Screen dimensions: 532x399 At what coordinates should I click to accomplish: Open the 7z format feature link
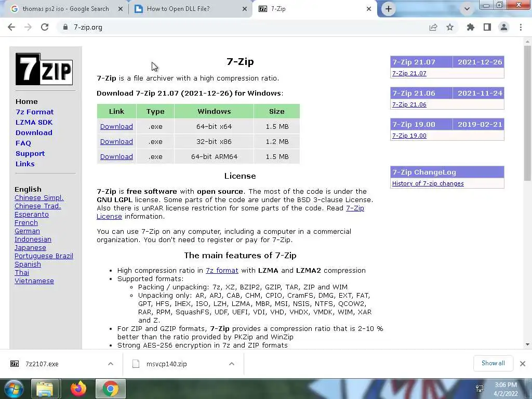point(222,270)
